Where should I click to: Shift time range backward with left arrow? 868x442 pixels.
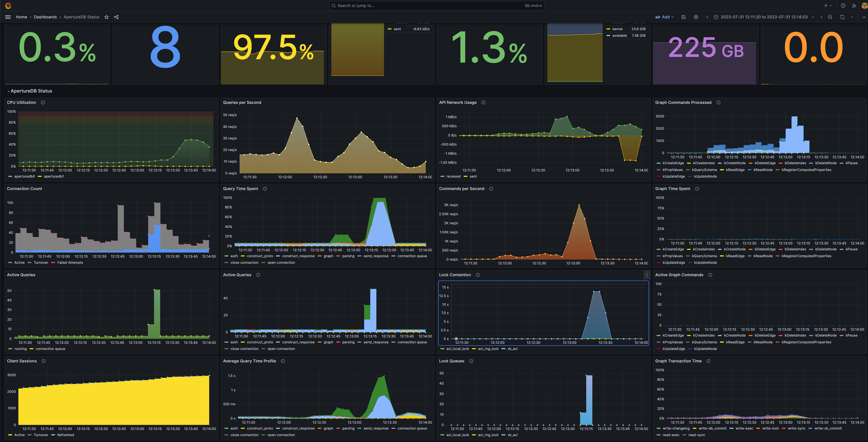pos(707,17)
